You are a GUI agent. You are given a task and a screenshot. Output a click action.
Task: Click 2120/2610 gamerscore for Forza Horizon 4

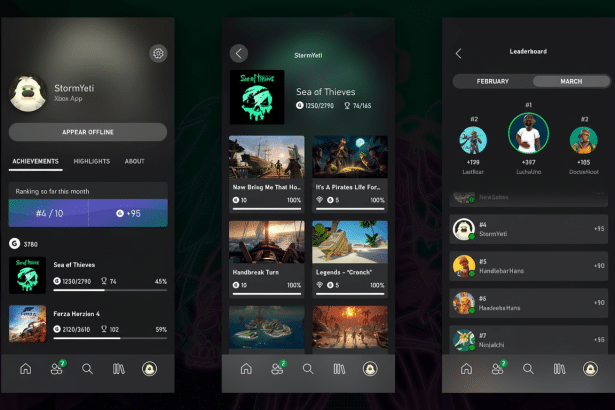coord(72,329)
